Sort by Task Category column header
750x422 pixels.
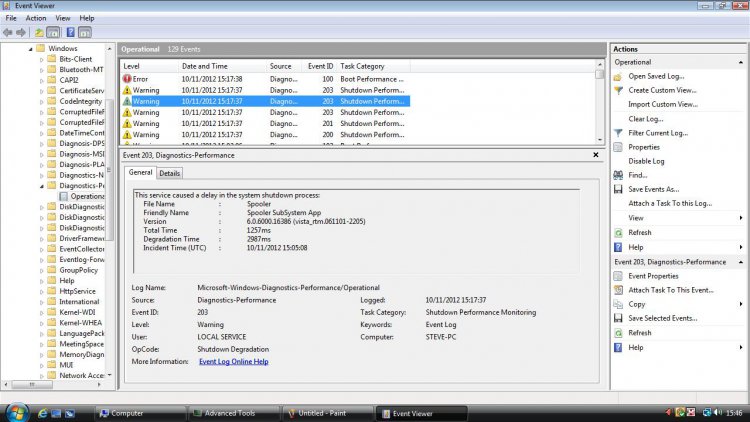pos(374,66)
